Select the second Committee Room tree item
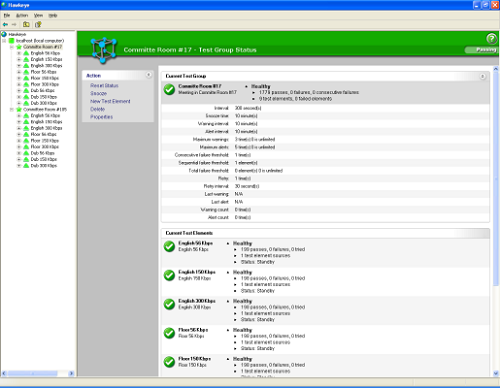 45,109
